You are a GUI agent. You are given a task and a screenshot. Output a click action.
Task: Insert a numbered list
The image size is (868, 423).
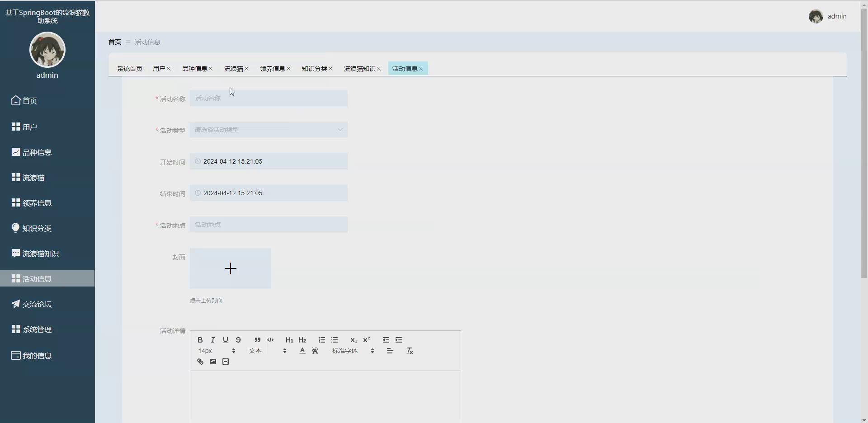coord(321,340)
